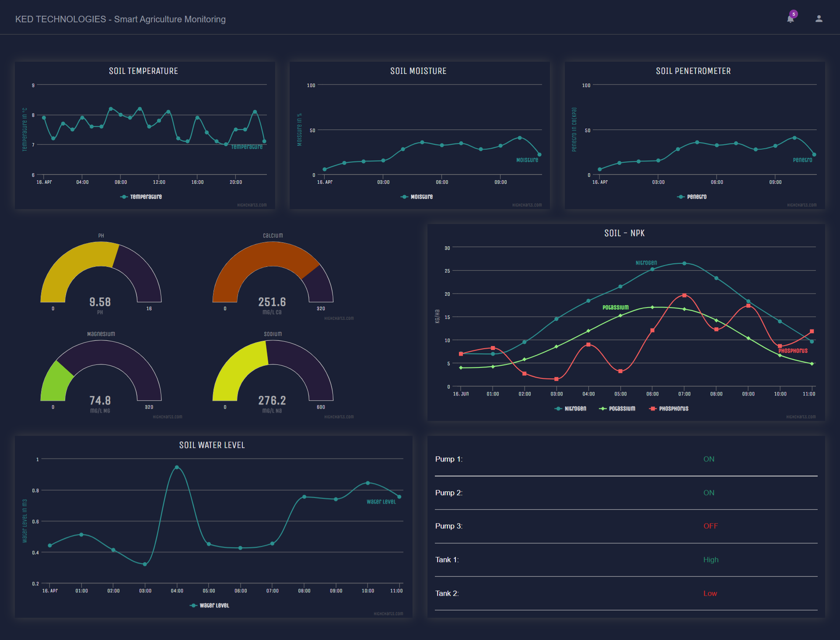The image size is (840, 640).
Task: Click Pump 2 ON status
Action: point(709,493)
